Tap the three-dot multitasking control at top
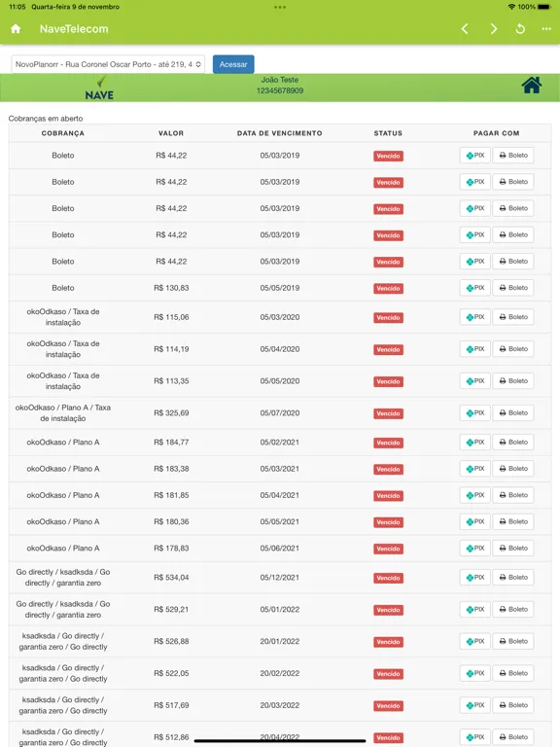560x747 pixels. click(280, 7)
